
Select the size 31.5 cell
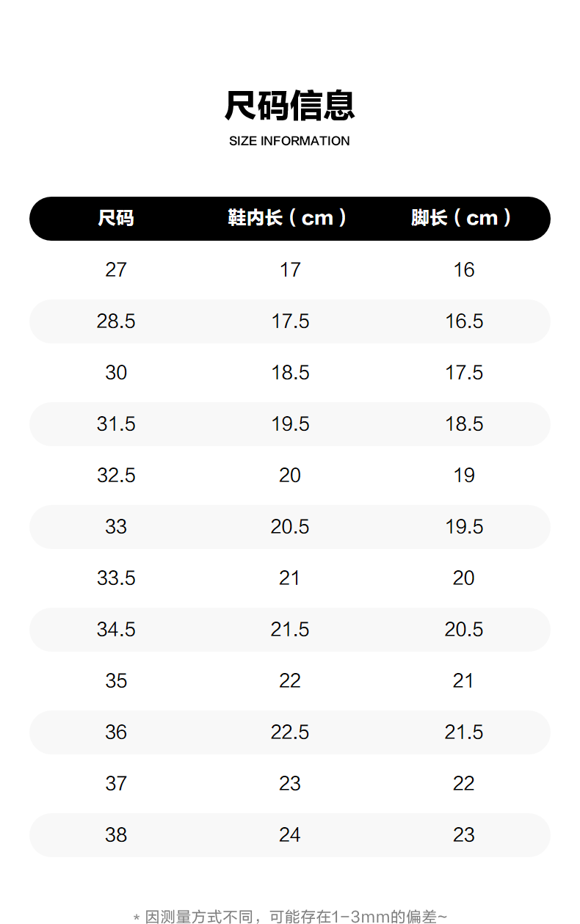tap(116, 424)
